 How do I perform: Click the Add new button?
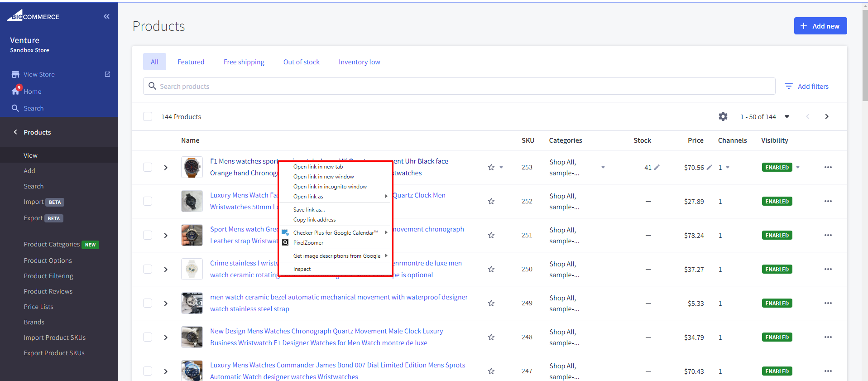pyautogui.click(x=820, y=26)
